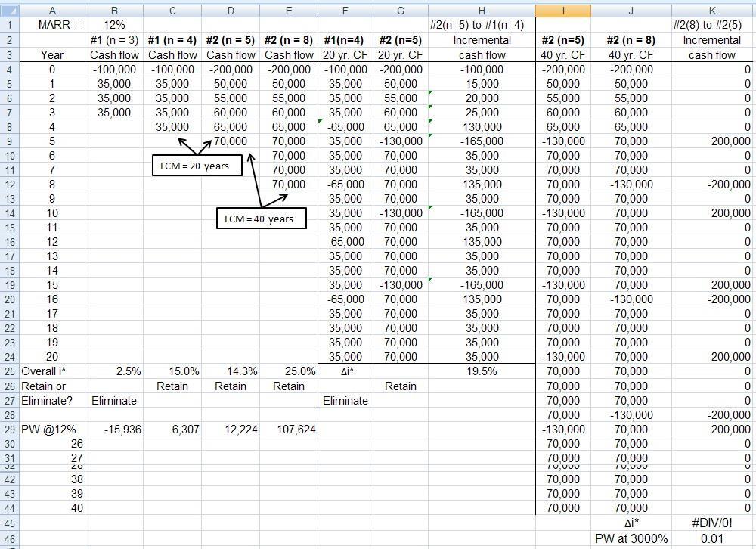
Task: Select the 107,624 present worth cell
Action: click(289, 430)
